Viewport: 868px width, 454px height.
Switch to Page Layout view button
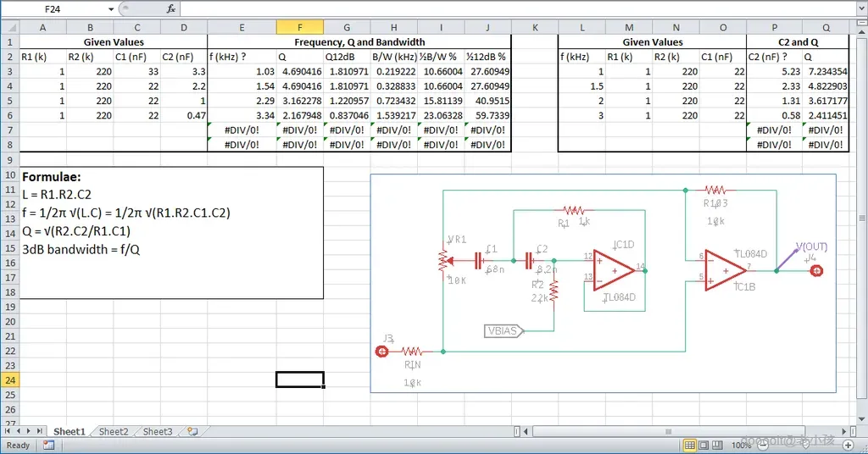704,445
